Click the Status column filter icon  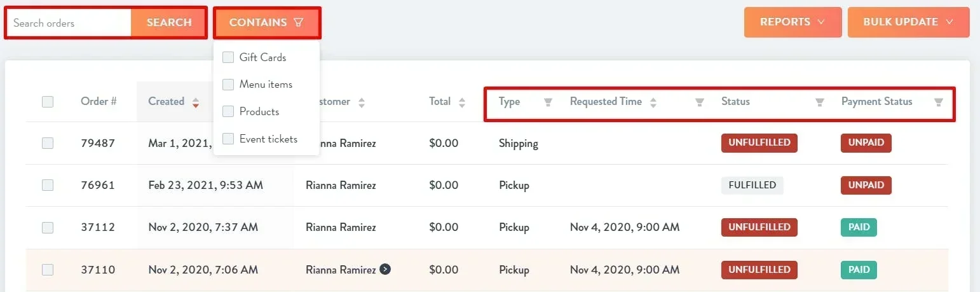point(820,102)
